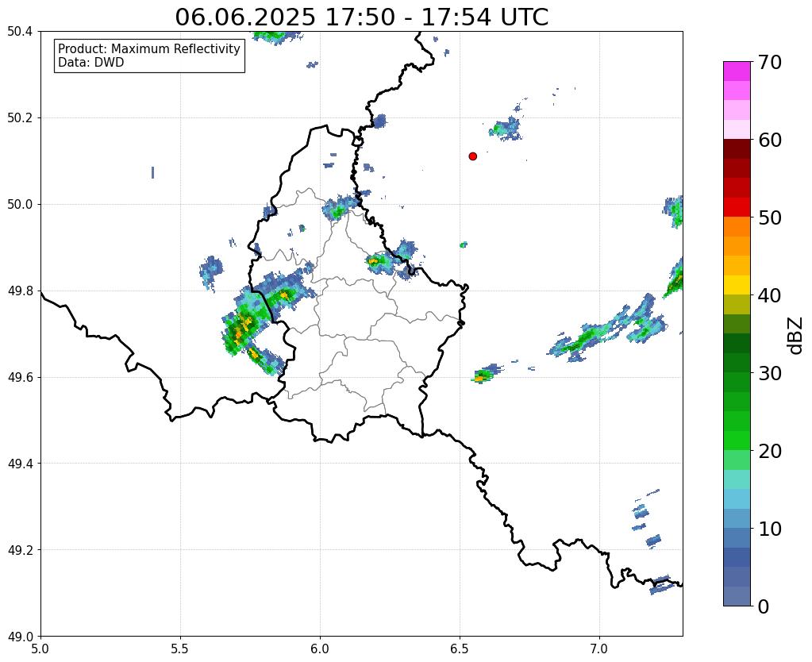Click the colorbar tick label 30

pyautogui.click(x=768, y=373)
